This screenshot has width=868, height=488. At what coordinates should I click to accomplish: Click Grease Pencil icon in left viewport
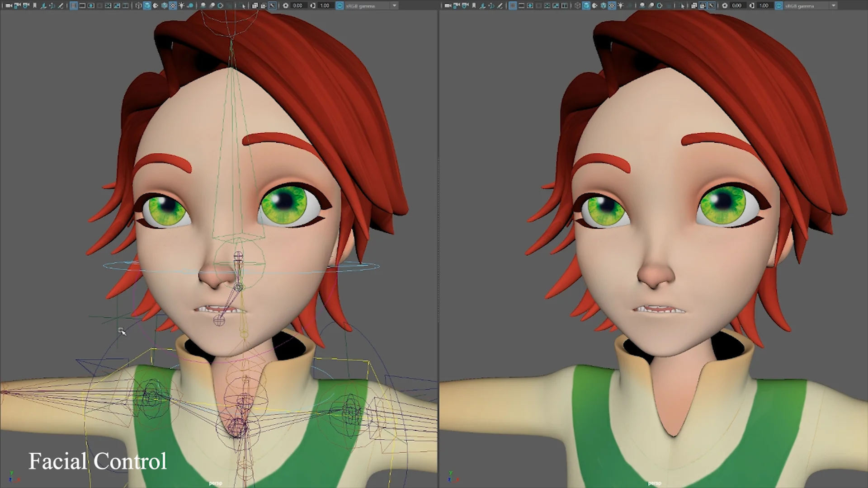61,5
